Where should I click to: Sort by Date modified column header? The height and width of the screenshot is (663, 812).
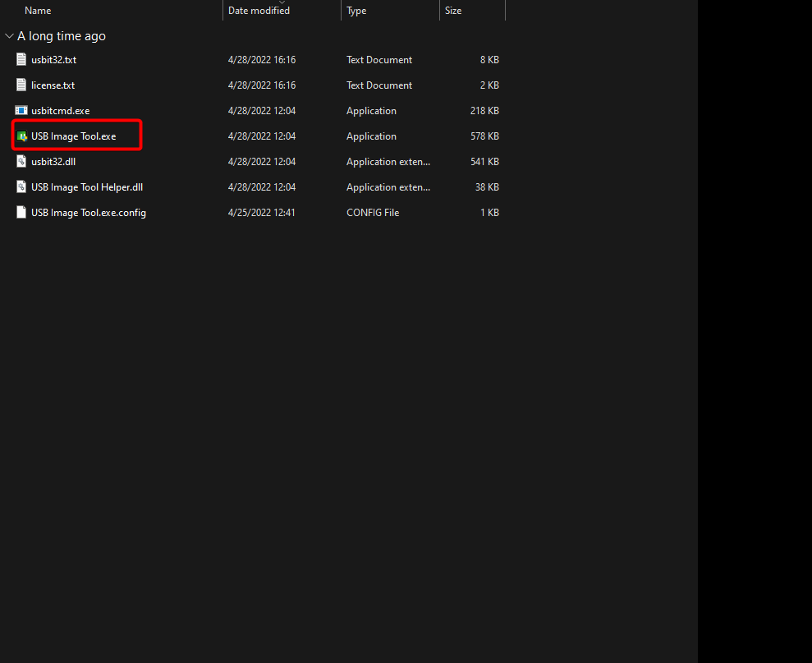pyautogui.click(x=259, y=11)
